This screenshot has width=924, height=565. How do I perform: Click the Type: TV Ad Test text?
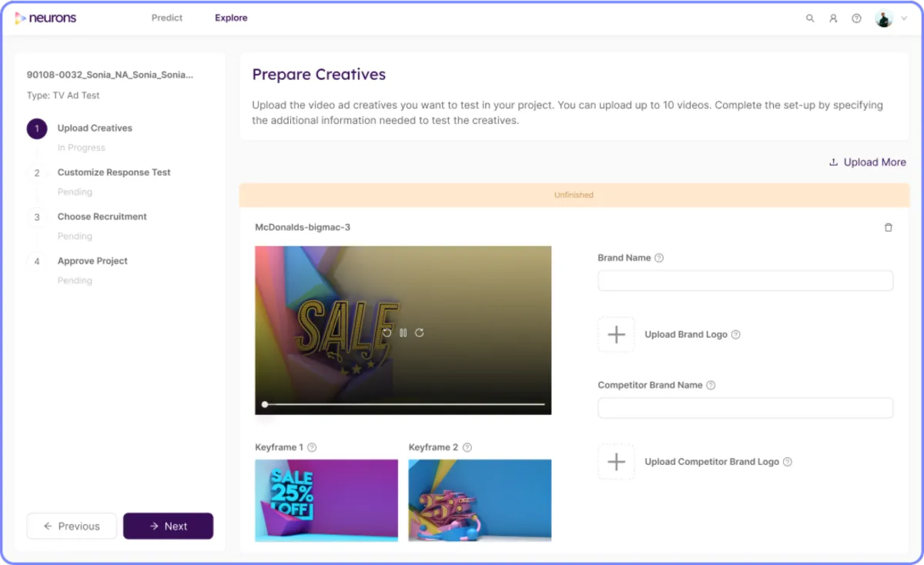[x=63, y=95]
